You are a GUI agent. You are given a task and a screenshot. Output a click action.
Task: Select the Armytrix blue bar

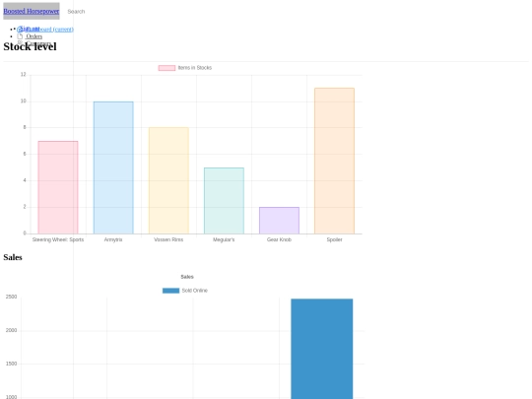tap(113, 167)
